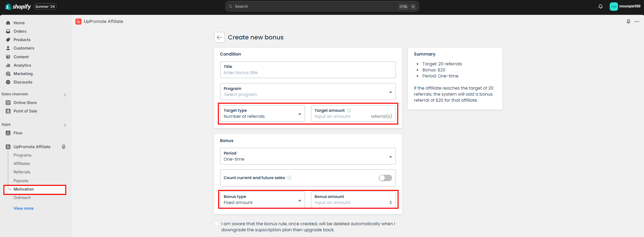Open the Program select dropdown
Screen dimensions: 644x237
tap(308, 92)
